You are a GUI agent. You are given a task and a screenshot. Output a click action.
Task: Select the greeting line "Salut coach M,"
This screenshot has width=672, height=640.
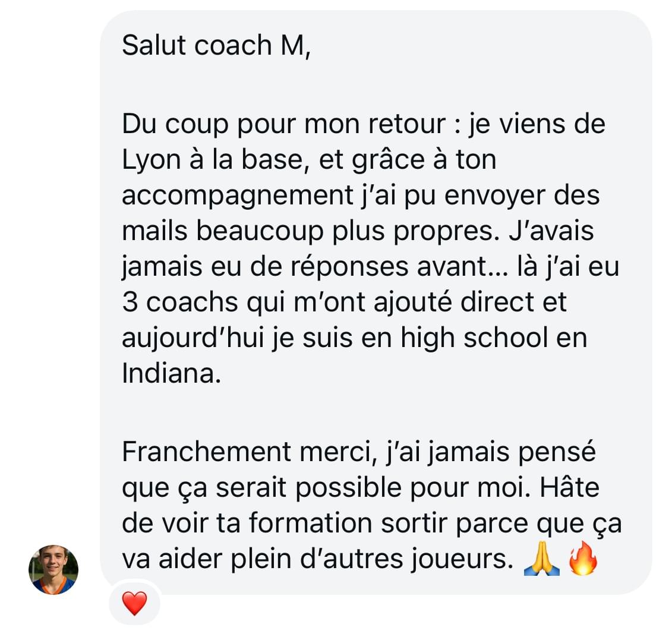[x=216, y=45]
